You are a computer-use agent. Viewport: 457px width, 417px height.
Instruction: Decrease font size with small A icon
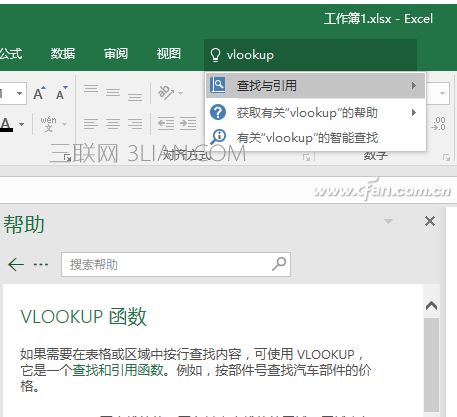click(61, 93)
